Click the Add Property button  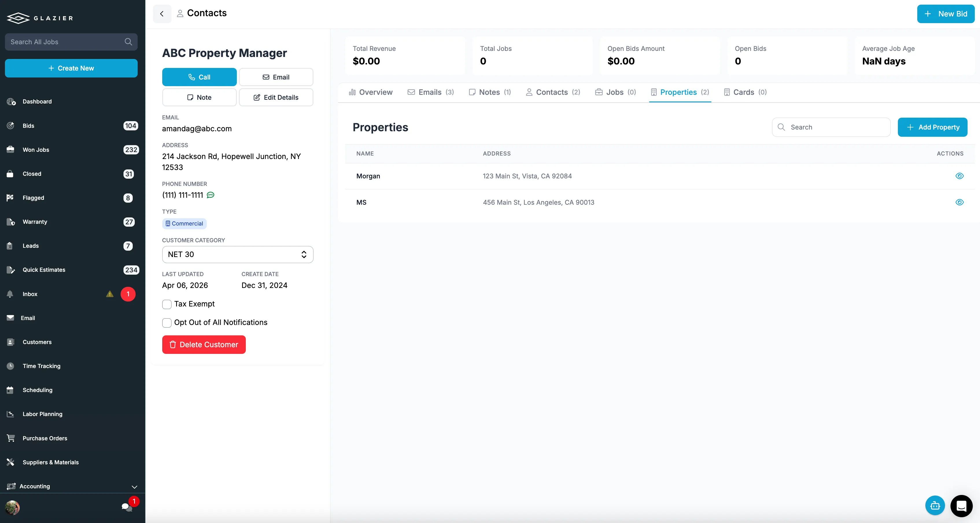pos(933,127)
